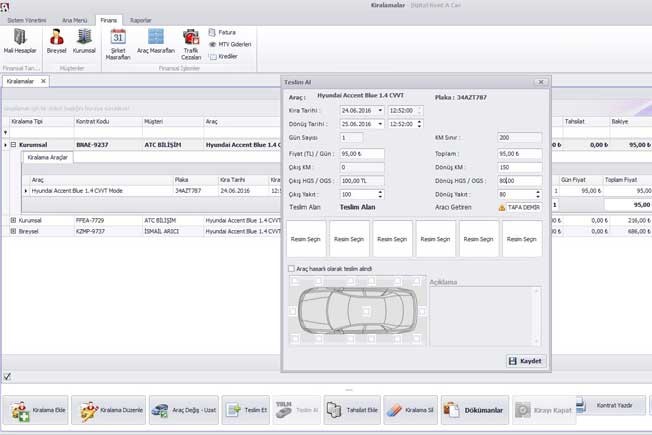The width and height of the screenshot is (652, 435).
Task: Tick checkbox at left end of car diagram
Action: coord(292,311)
